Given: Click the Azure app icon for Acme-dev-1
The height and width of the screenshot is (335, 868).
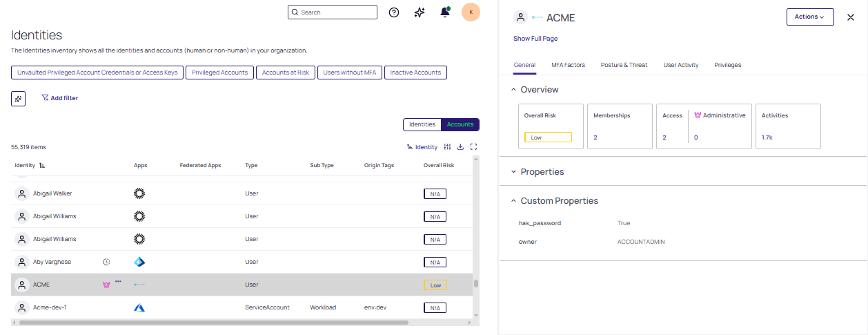Looking at the screenshot, I should (x=139, y=307).
